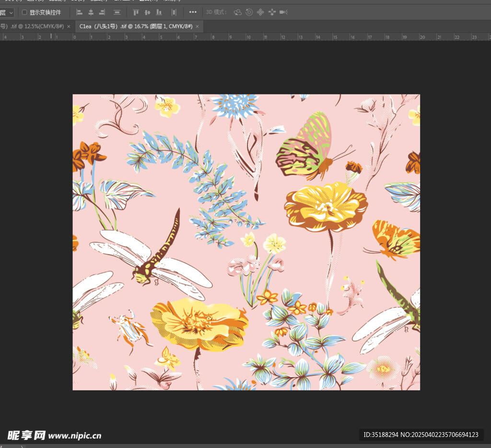Open the layer/group auto-select dropdown
Viewport: 491px width, 448px height.
[x=7, y=12]
